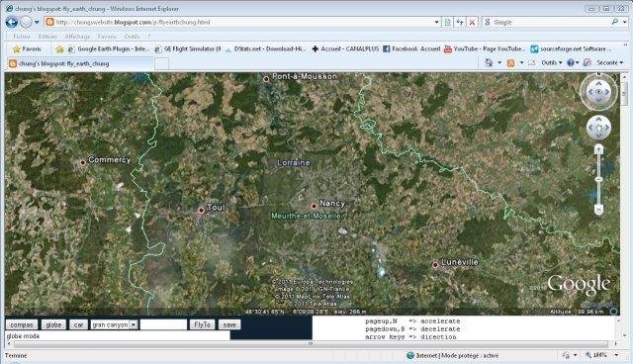Click the add-to-favorites-bar star icon

pyautogui.click(x=59, y=49)
